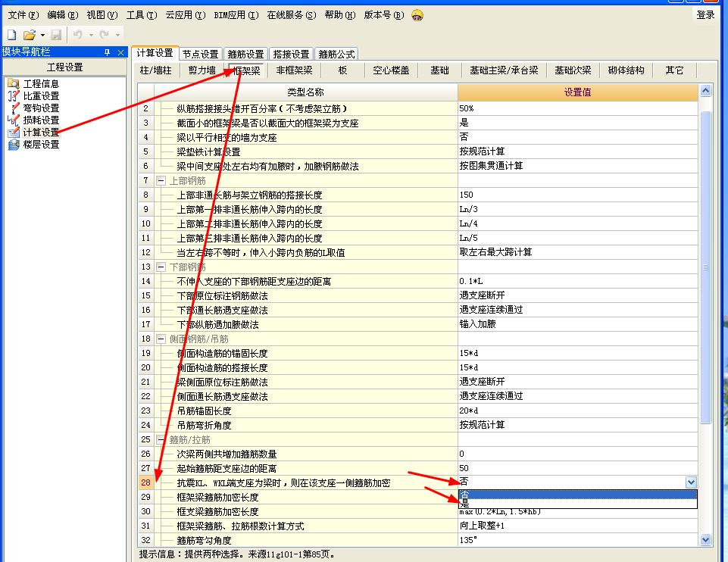This screenshot has height=562, width=728.
Task: Open the 帮助 menu
Action: click(x=339, y=14)
